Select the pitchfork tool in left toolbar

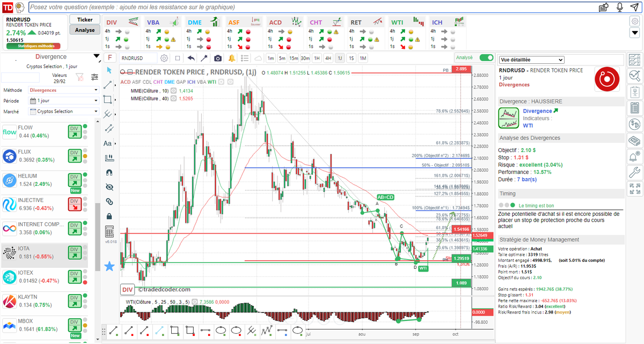pos(108,114)
